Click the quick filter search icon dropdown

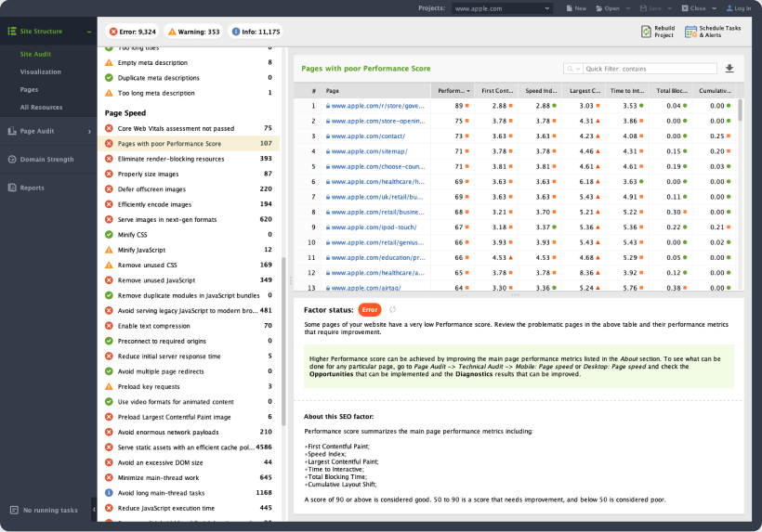[x=573, y=69]
